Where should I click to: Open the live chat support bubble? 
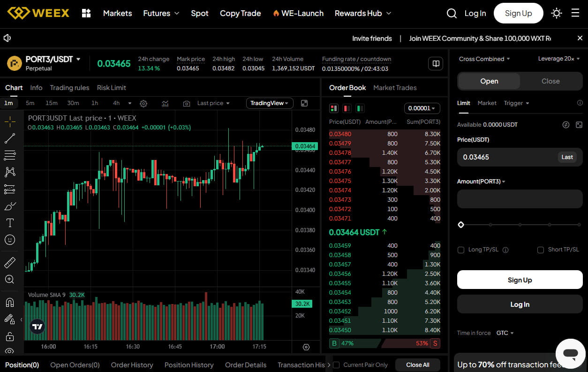click(571, 354)
